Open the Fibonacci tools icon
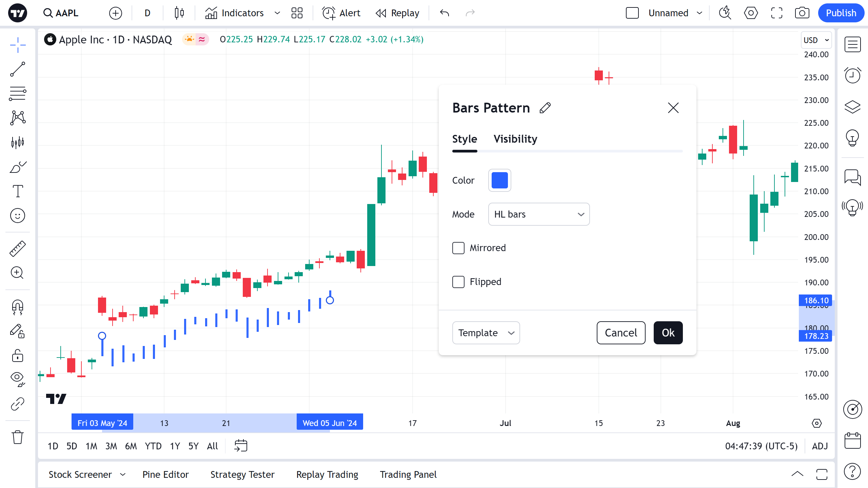The image size is (868, 488). (18, 94)
